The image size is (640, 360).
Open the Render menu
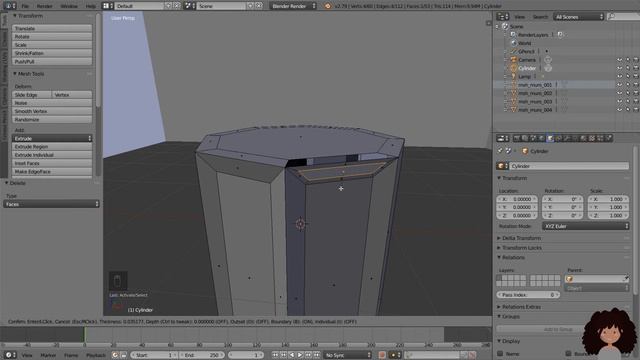click(44, 6)
